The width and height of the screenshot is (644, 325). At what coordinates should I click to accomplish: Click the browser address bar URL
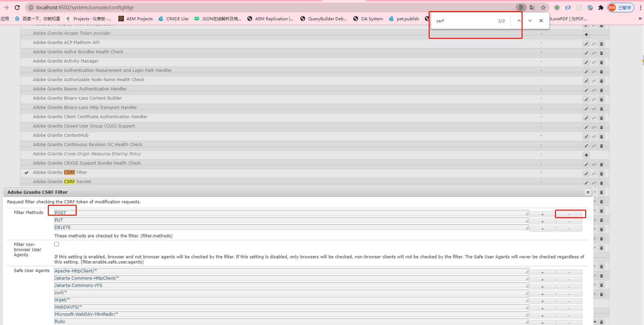tap(85, 8)
